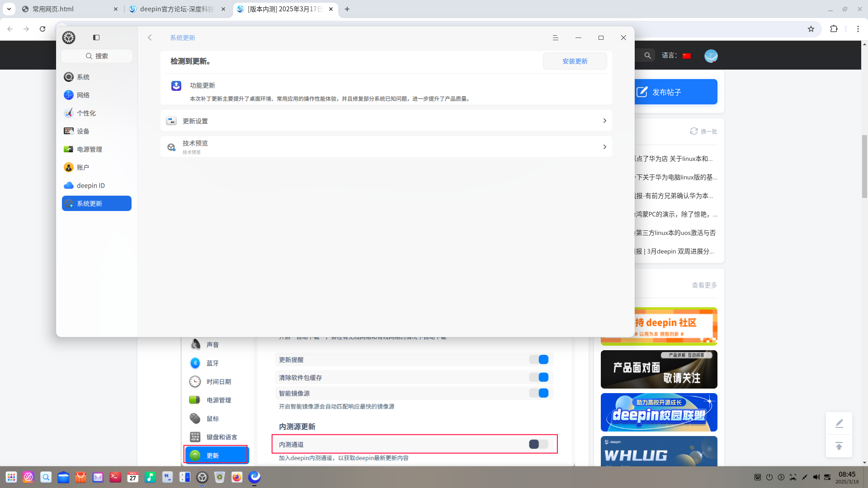Screen dimensions: 868x488
Task: Open the 设备 settings category
Action: click(x=97, y=131)
